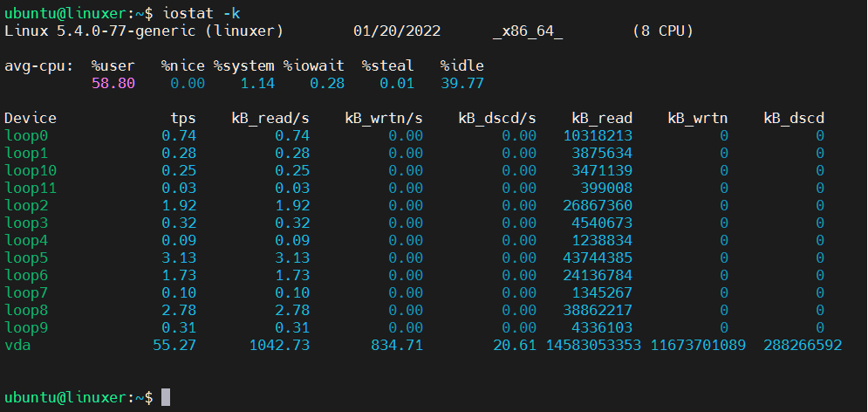868x412 pixels.
Task: Click the %system value 1.14
Action: pyautogui.click(x=257, y=84)
